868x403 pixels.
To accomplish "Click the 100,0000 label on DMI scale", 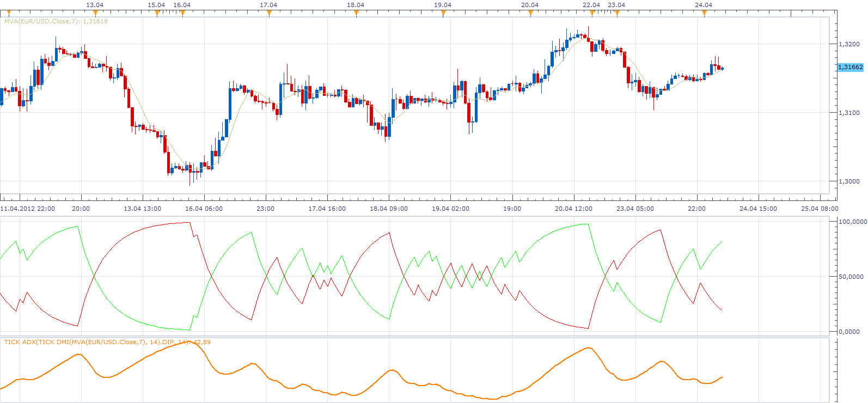I will pos(852,222).
